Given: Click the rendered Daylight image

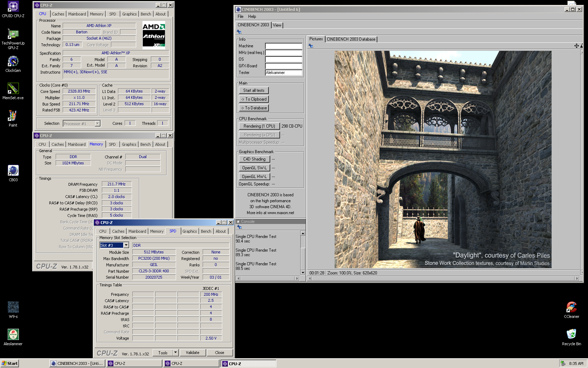Looking at the screenshot, I should click(x=443, y=159).
